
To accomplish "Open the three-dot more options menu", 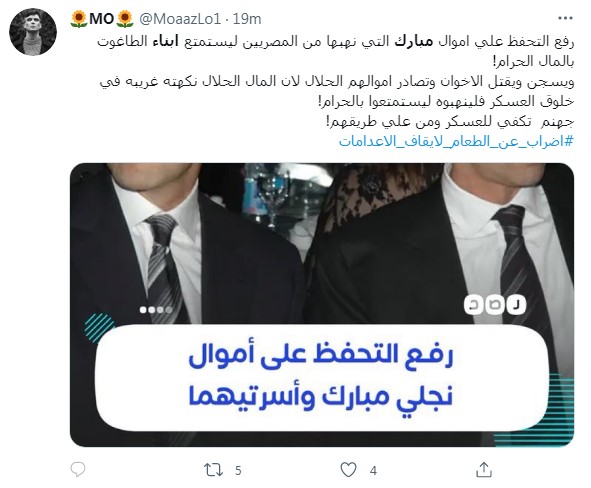I will (565, 18).
